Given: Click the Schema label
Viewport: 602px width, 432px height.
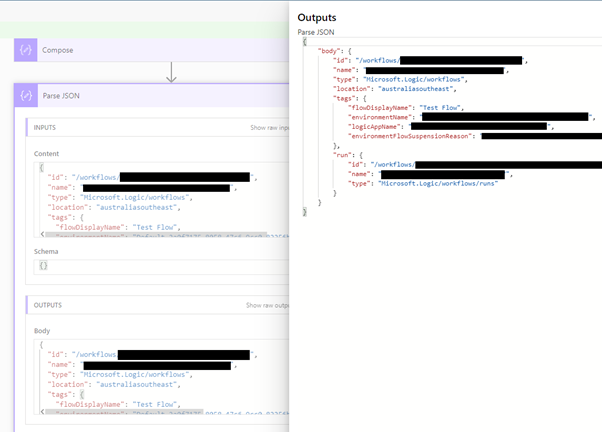Looking at the screenshot, I should (46, 252).
